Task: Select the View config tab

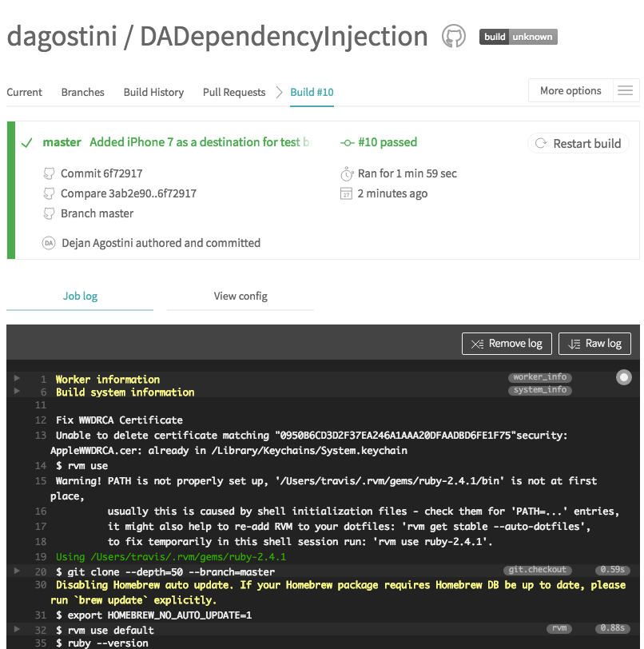Action: (241, 297)
